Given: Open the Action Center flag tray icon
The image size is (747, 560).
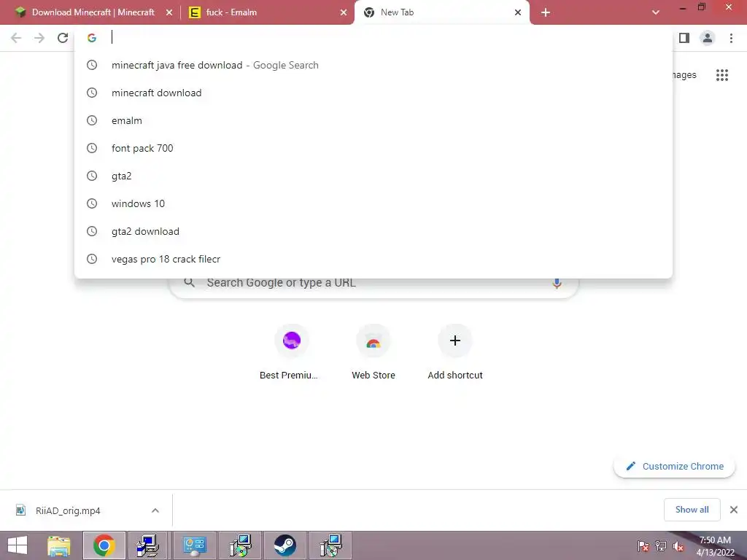Looking at the screenshot, I should coord(643,546).
